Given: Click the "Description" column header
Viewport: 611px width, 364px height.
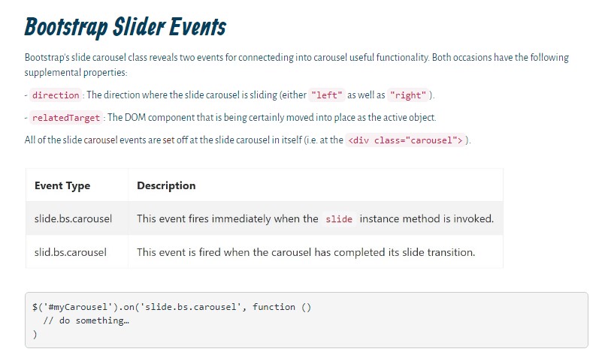Looking at the screenshot, I should (x=166, y=185).
